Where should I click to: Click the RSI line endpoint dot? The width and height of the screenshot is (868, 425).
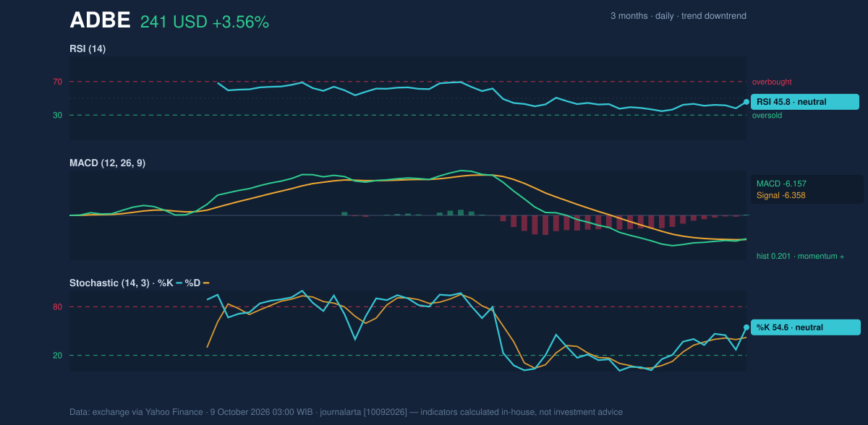[746, 102]
